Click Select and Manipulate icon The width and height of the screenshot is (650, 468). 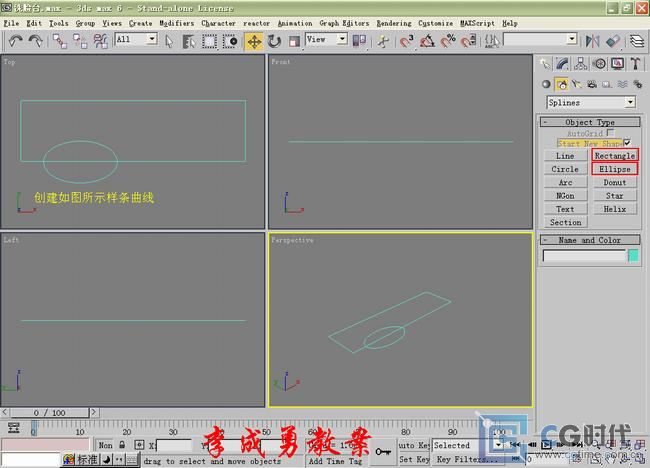click(383, 41)
